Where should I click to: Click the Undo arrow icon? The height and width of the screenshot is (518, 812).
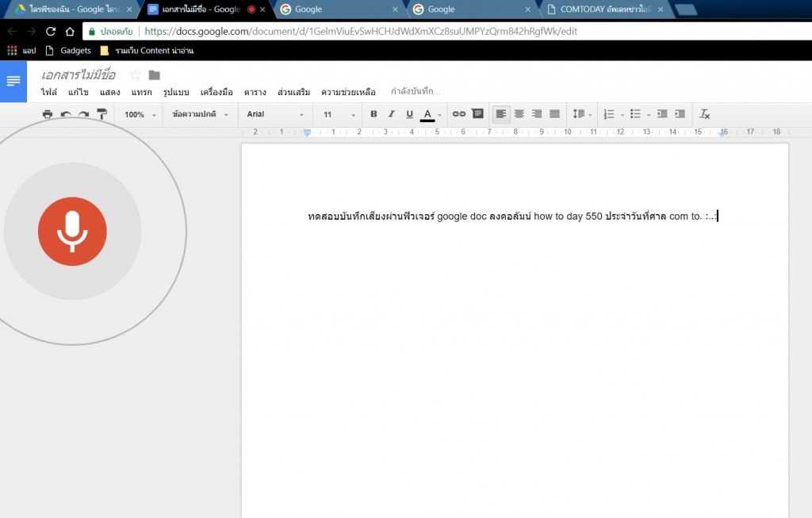point(65,113)
